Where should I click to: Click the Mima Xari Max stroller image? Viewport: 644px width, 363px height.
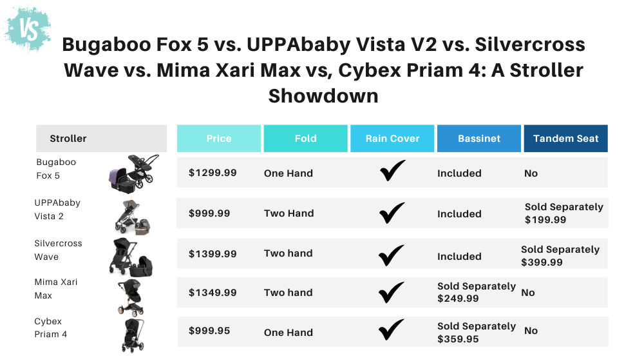pos(131,296)
